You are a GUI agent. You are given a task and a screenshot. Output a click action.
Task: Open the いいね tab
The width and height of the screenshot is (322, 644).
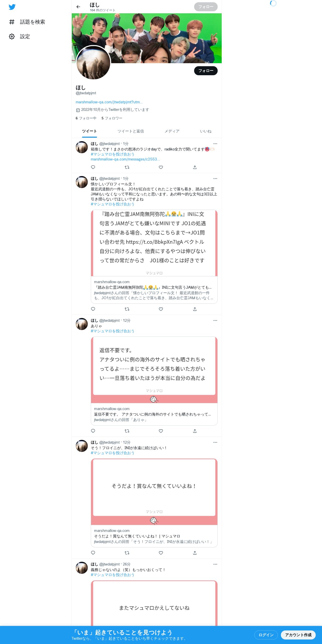point(206,131)
